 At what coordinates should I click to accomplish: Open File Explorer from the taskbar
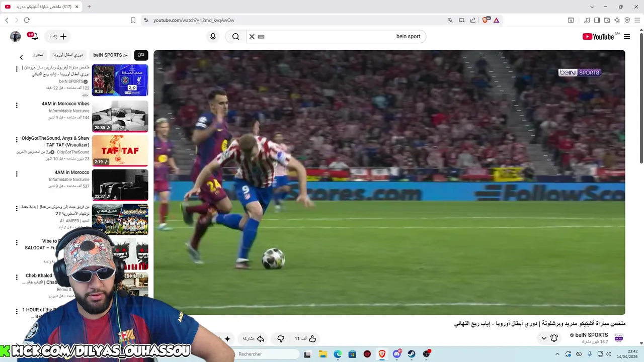click(x=323, y=354)
